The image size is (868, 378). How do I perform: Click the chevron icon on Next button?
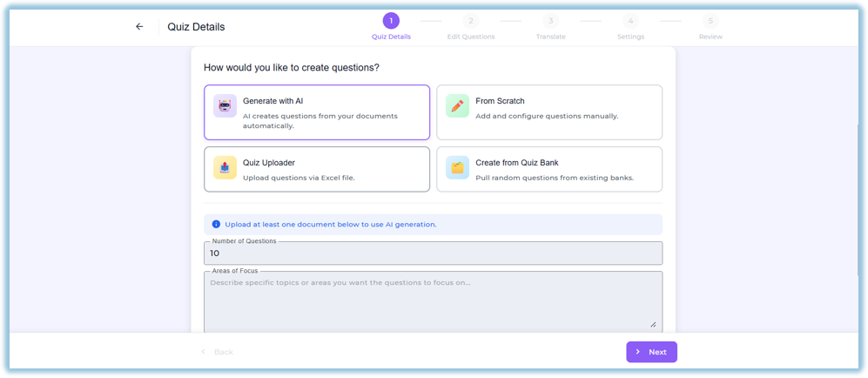(637, 352)
